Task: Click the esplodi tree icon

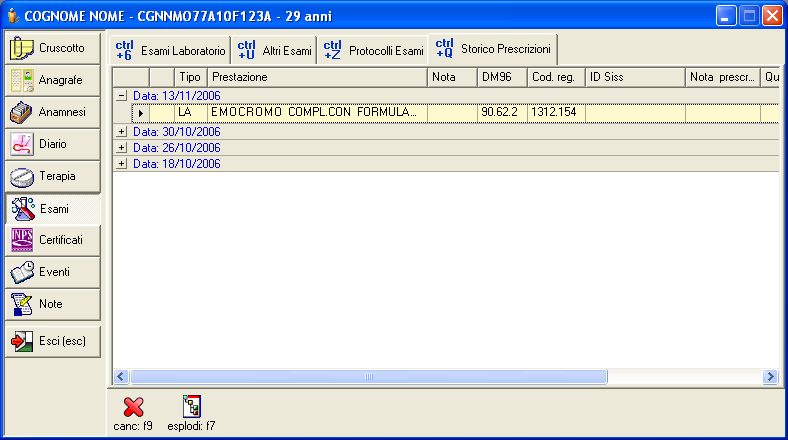Action: click(191, 406)
